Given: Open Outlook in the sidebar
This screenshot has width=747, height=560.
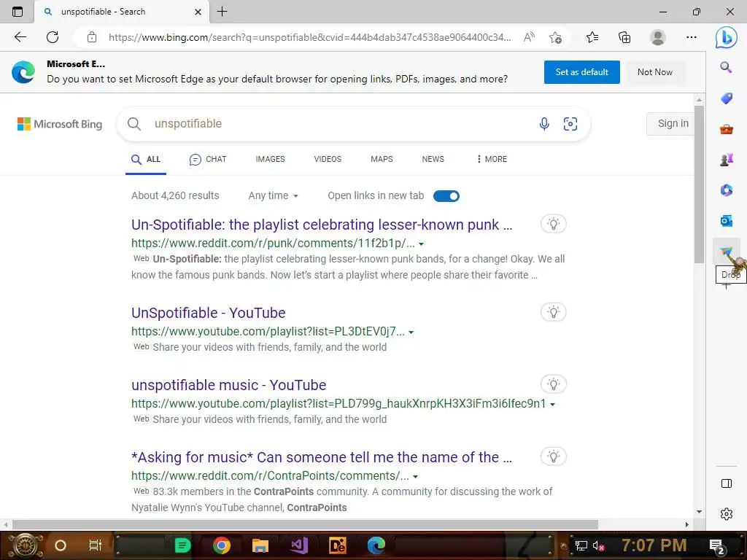Looking at the screenshot, I should [726, 220].
